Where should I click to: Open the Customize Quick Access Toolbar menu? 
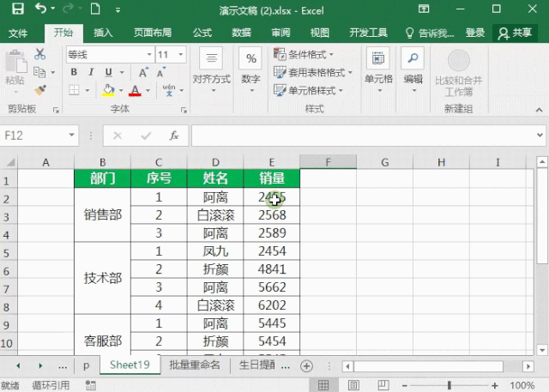pyautogui.click(x=118, y=10)
